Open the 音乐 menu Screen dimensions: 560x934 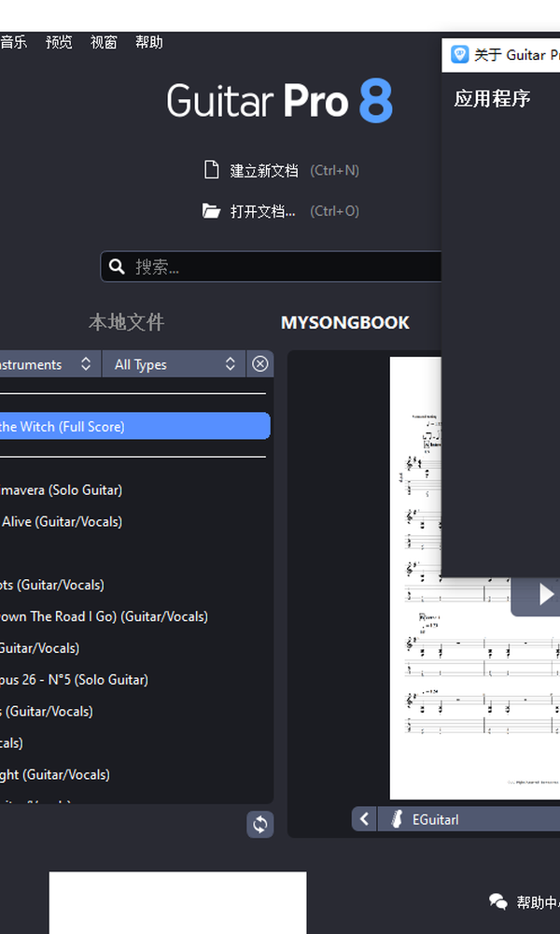coord(13,42)
